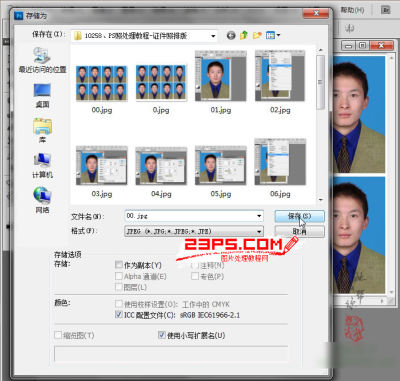The width and height of the screenshot is (400, 381).
Task: Select the 02.jpg thumbnail
Action: click(280, 76)
